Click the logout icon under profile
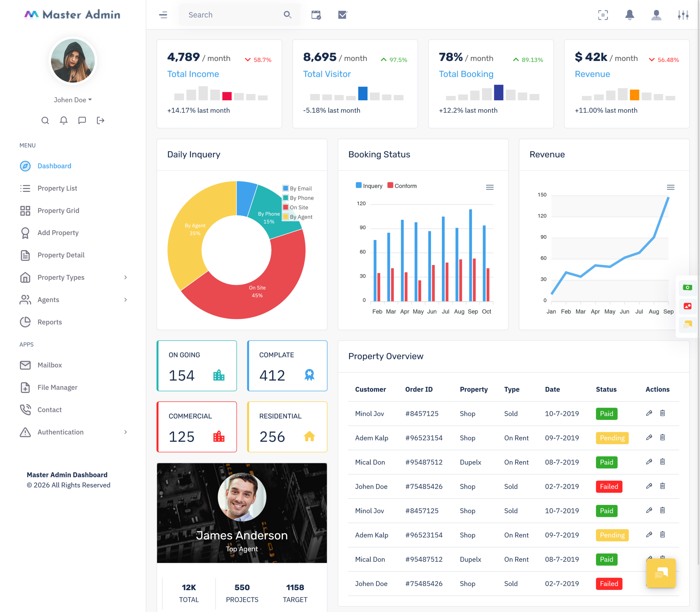This screenshot has width=700, height=612. [x=101, y=120]
